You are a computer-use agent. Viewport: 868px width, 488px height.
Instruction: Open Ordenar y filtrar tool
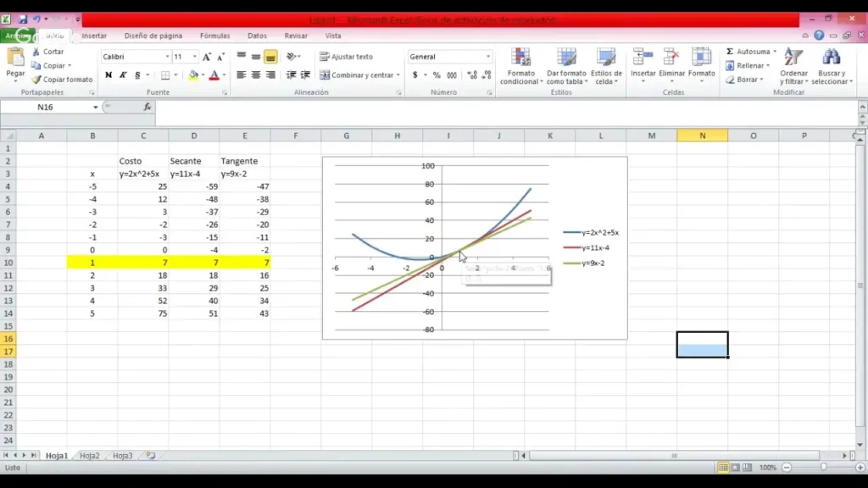click(793, 58)
